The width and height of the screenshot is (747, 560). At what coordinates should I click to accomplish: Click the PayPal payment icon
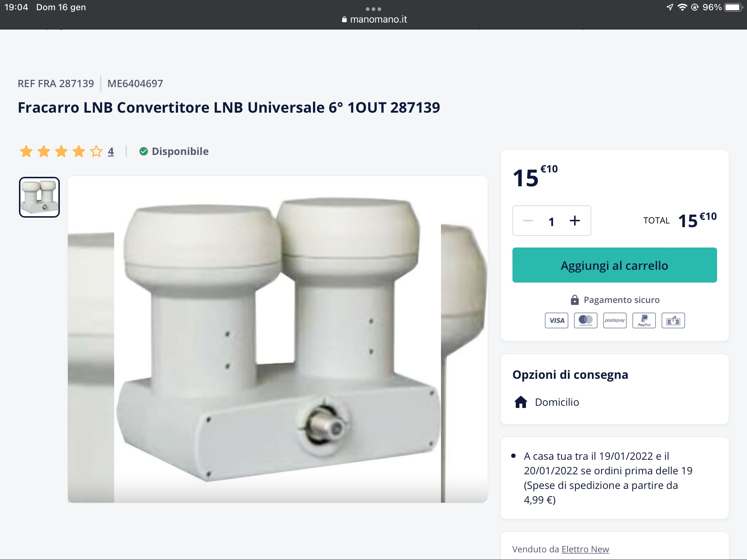point(644,320)
